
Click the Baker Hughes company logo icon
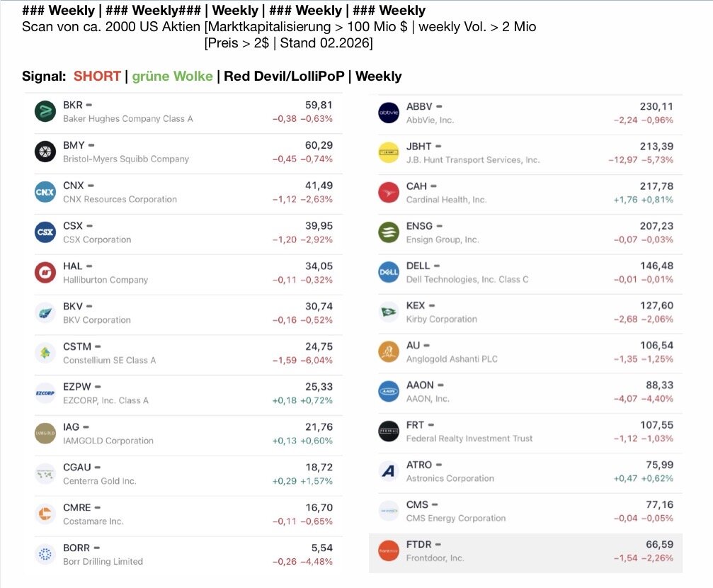[45, 112]
